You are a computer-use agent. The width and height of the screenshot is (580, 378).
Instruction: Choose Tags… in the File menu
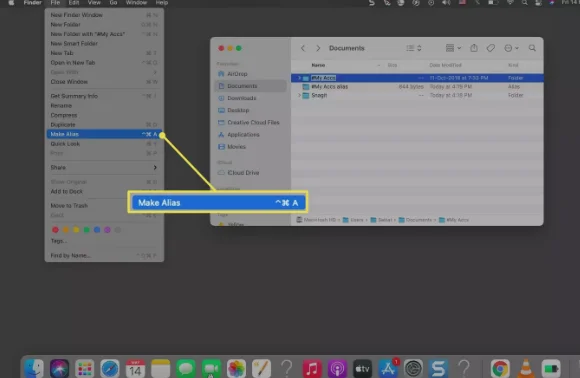point(104,241)
